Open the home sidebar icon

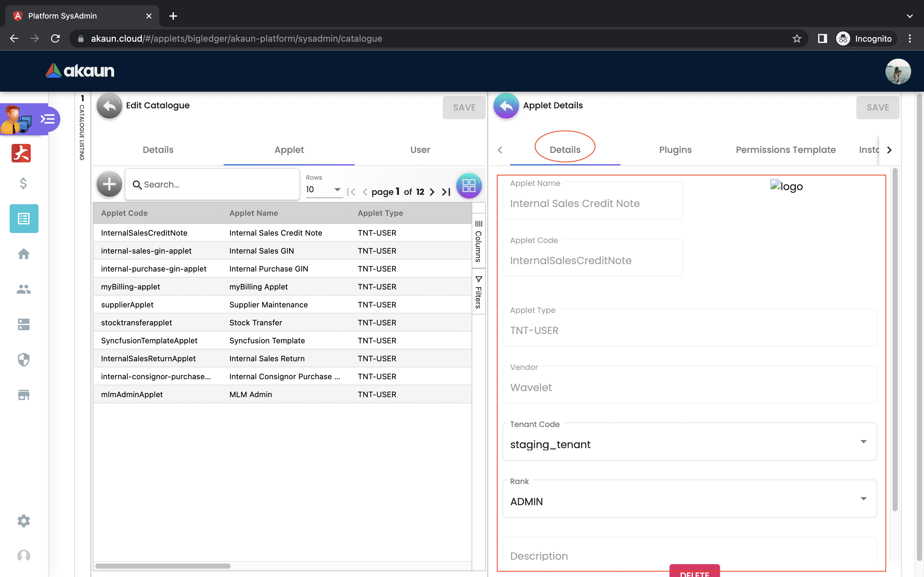[24, 254]
